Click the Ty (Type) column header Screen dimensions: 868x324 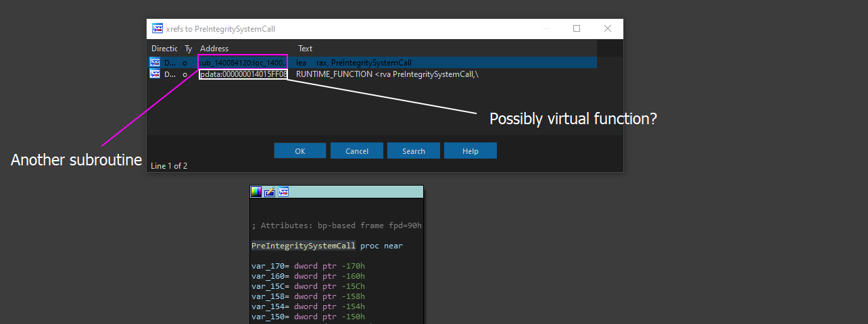[188, 49]
